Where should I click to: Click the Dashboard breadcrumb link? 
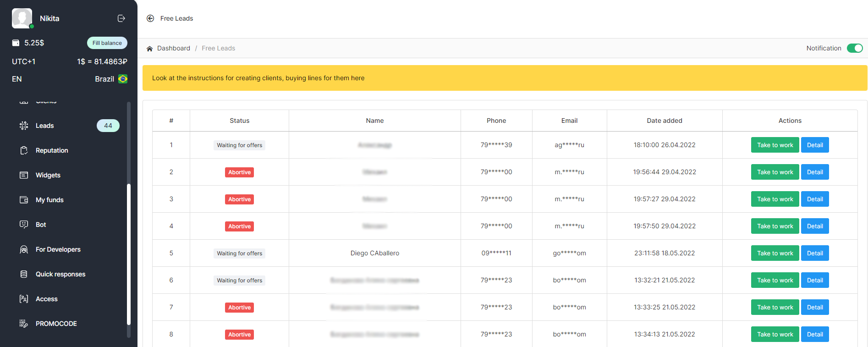(x=173, y=48)
